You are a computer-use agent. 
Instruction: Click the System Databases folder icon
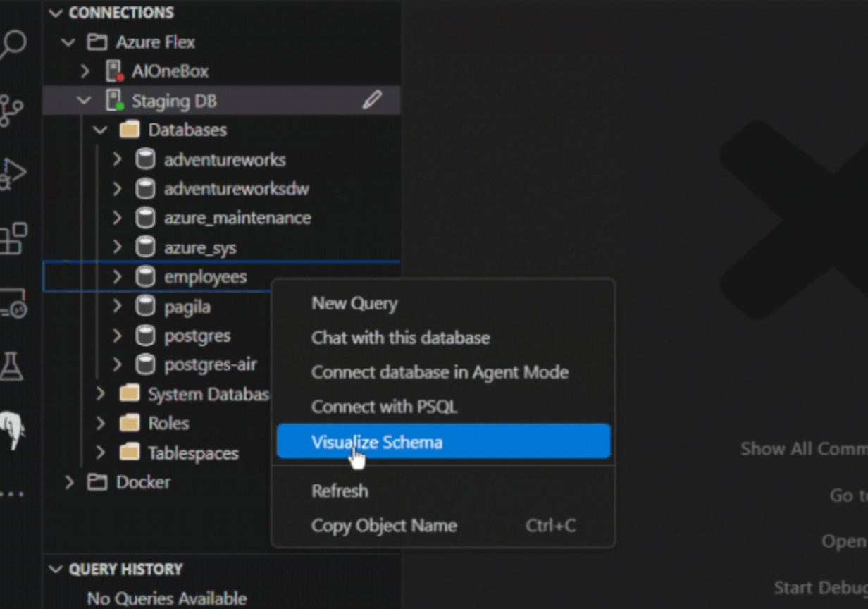coord(129,394)
